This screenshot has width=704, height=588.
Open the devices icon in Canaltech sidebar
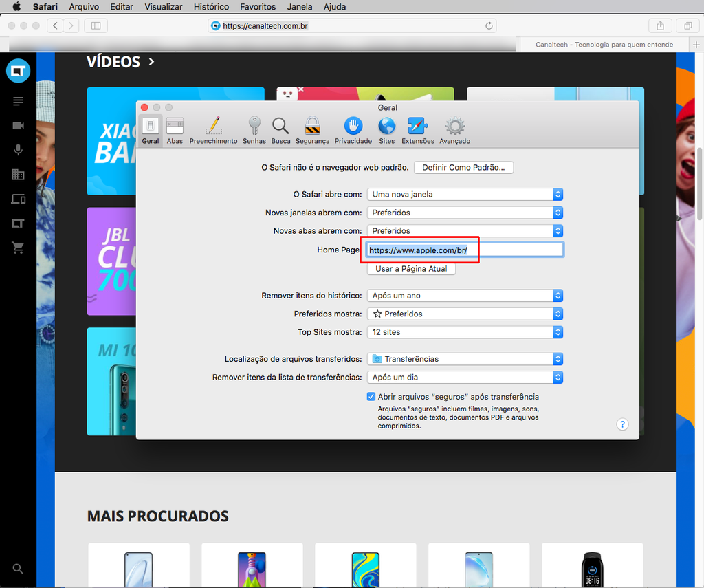click(18, 199)
